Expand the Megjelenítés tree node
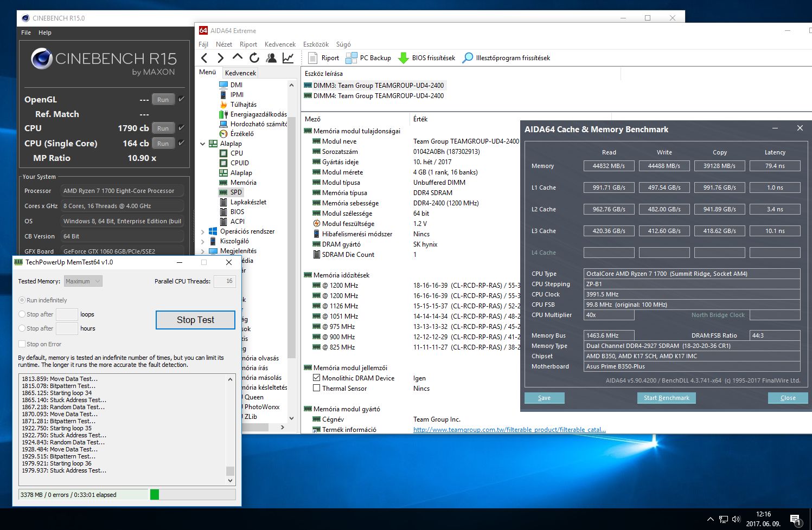The height and width of the screenshot is (530, 812). click(x=203, y=251)
